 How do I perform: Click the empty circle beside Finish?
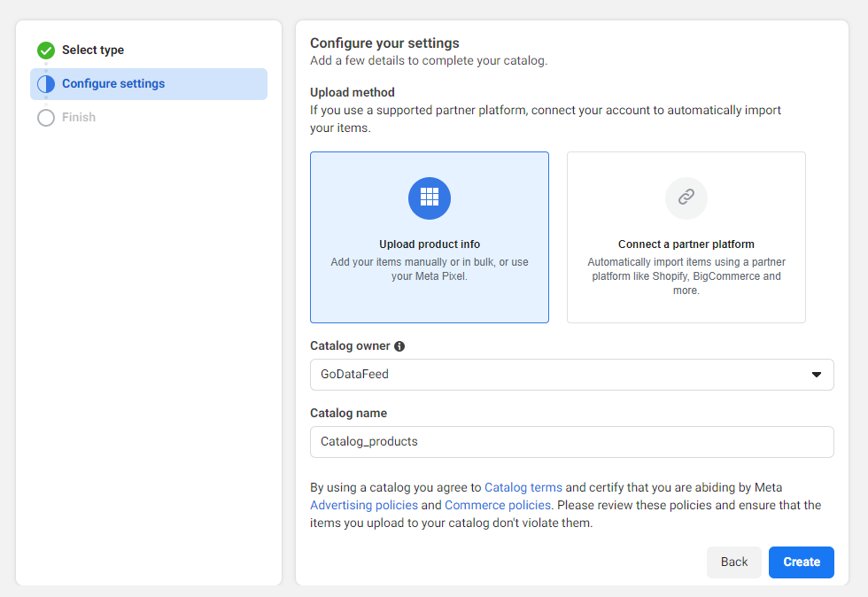tap(46, 118)
